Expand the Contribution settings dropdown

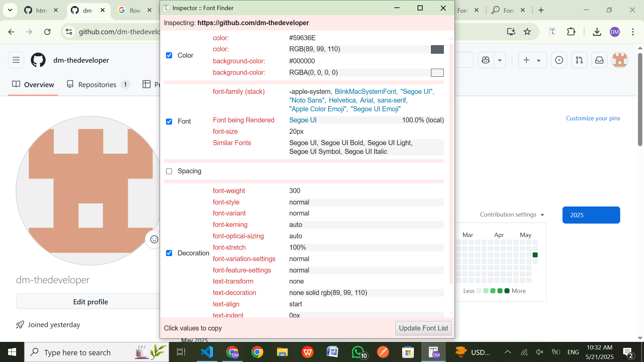(x=512, y=215)
